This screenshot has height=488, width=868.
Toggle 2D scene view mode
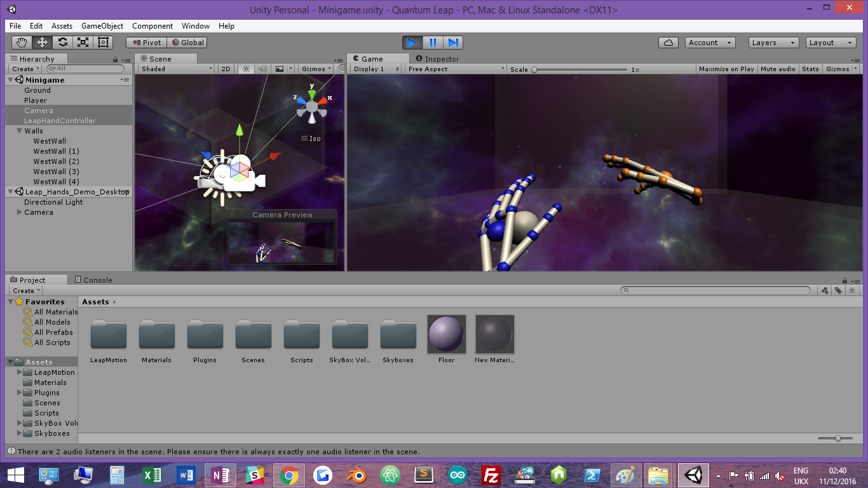click(226, 69)
